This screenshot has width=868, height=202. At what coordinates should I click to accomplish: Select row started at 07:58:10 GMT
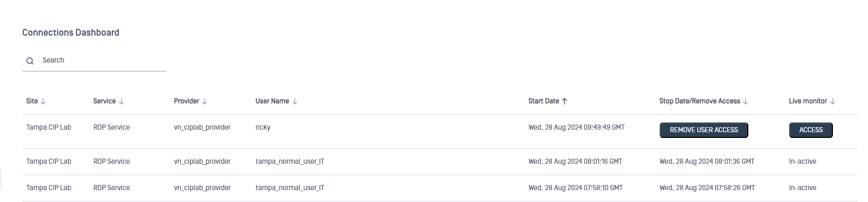[440, 188]
